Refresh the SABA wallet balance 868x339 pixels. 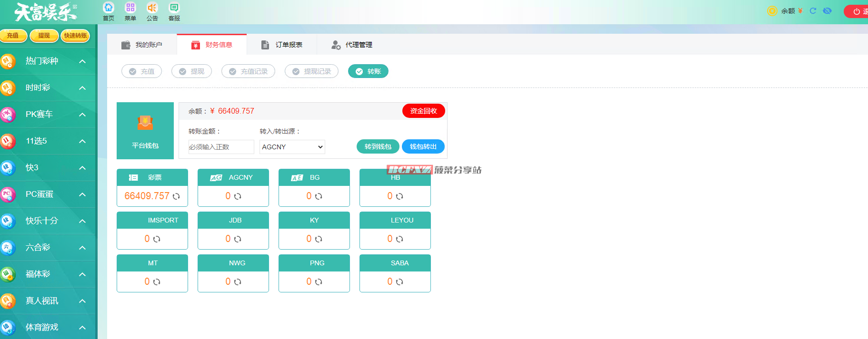[x=399, y=282]
